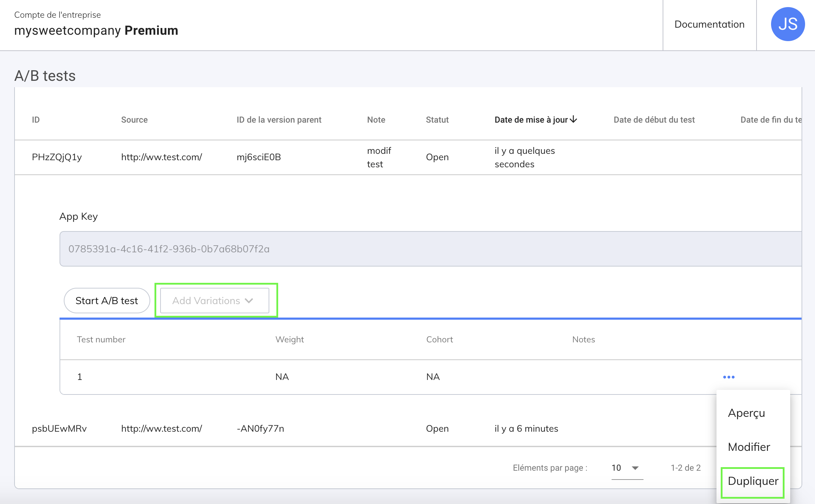Screen dimensions: 815x504
Task: Open the Documentation link
Action: pyautogui.click(x=709, y=24)
